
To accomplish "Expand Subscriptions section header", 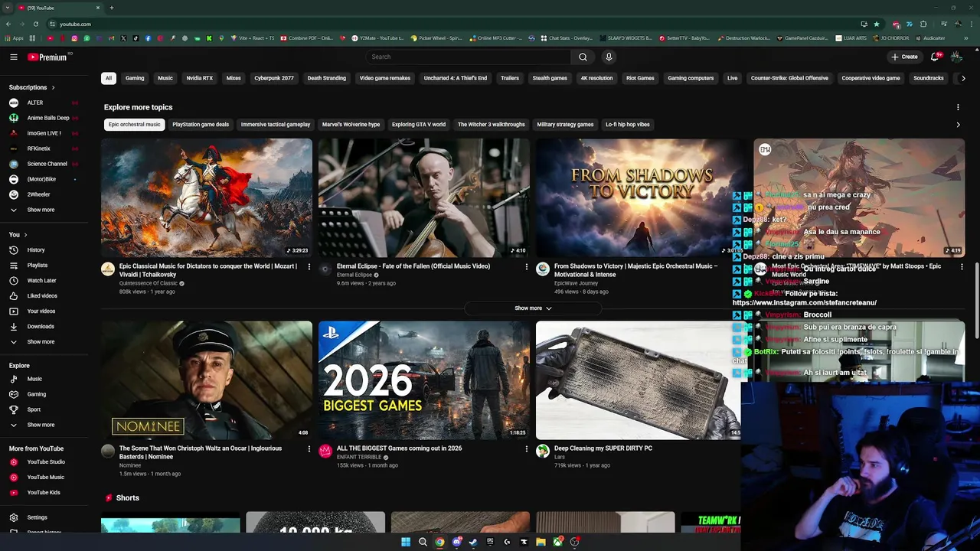I will click(32, 87).
